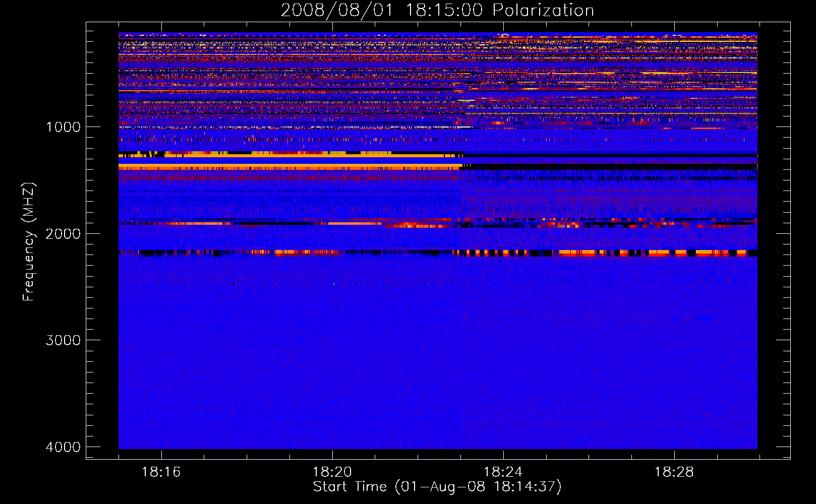Click the 18:16 time tick label

coord(161,472)
